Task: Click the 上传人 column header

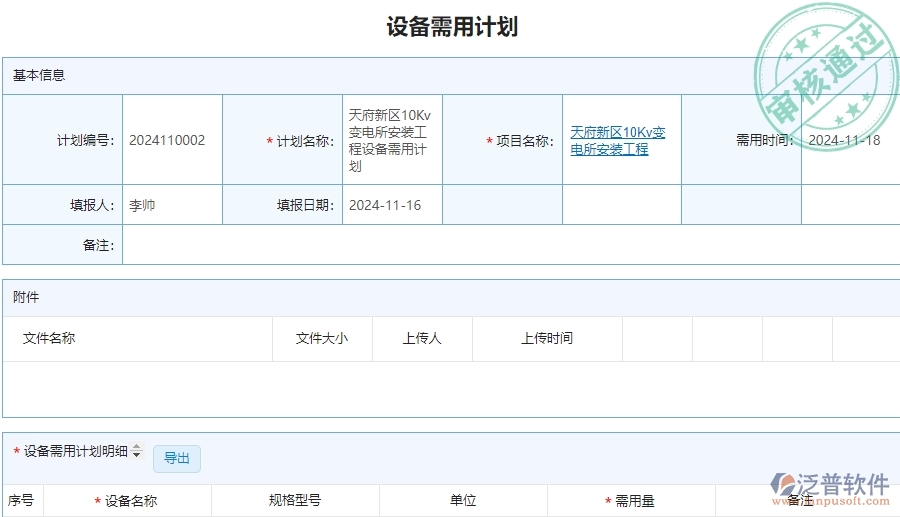Action: pyautogui.click(x=422, y=339)
